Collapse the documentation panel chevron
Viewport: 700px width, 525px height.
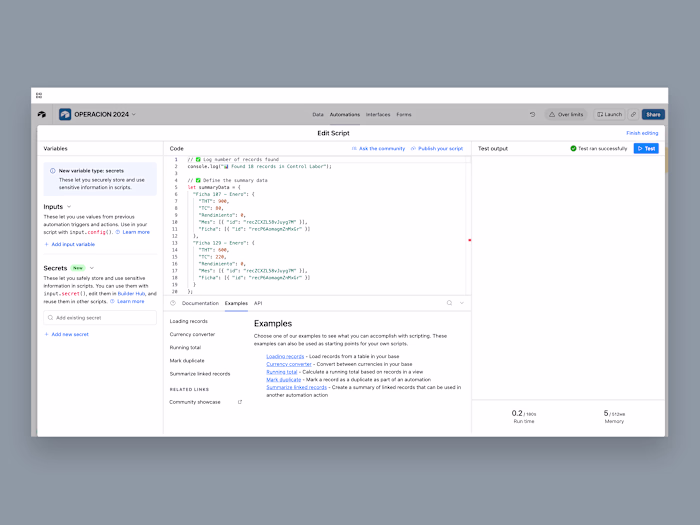[462, 303]
